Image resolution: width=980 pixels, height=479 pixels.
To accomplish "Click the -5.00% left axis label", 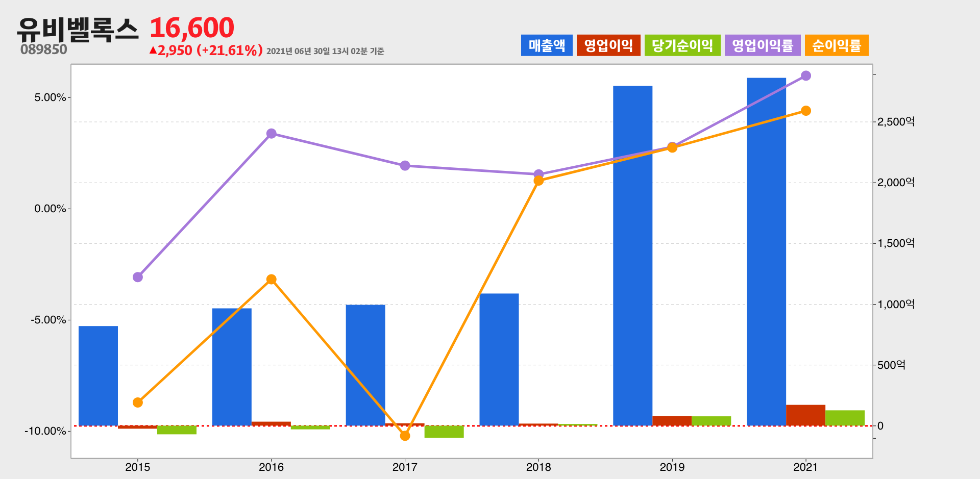I will [48, 320].
